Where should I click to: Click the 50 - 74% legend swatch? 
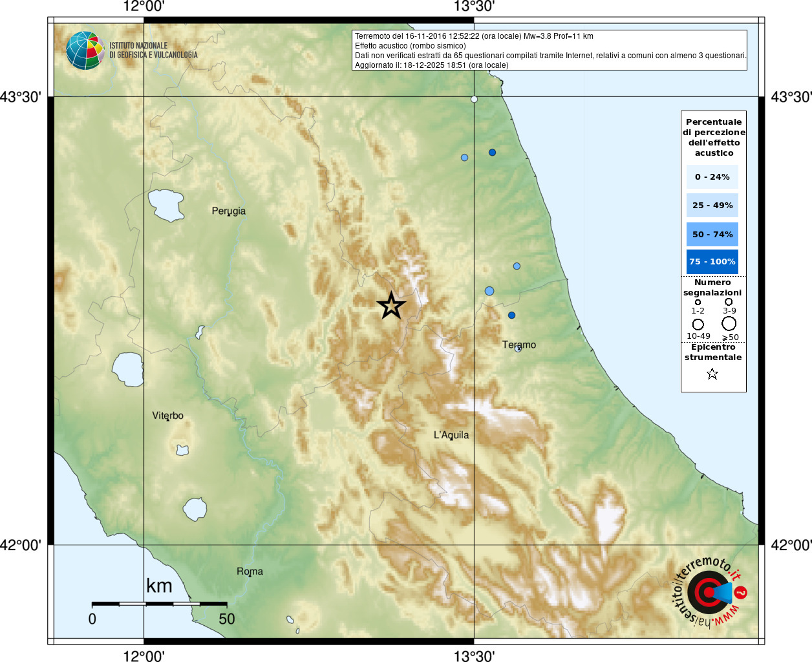pyautogui.click(x=712, y=234)
